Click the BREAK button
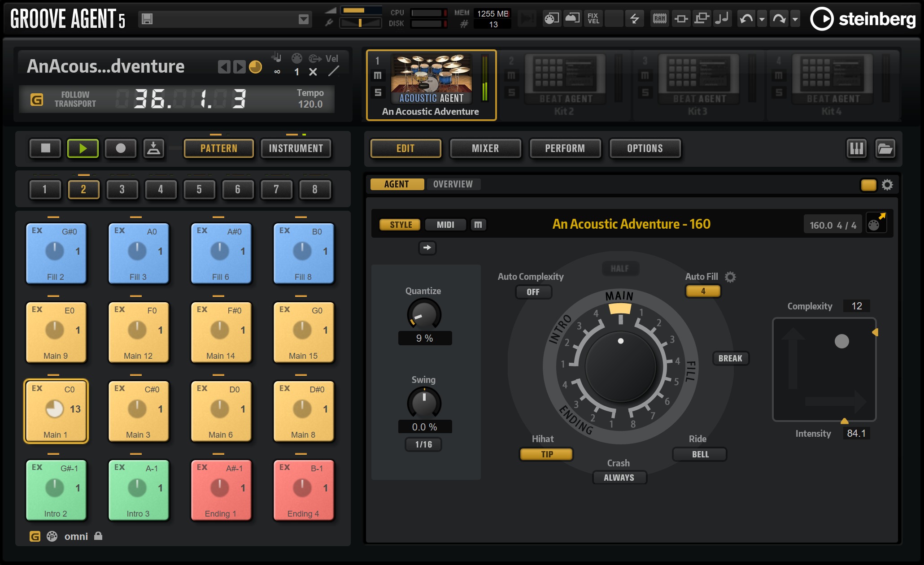 tap(730, 358)
